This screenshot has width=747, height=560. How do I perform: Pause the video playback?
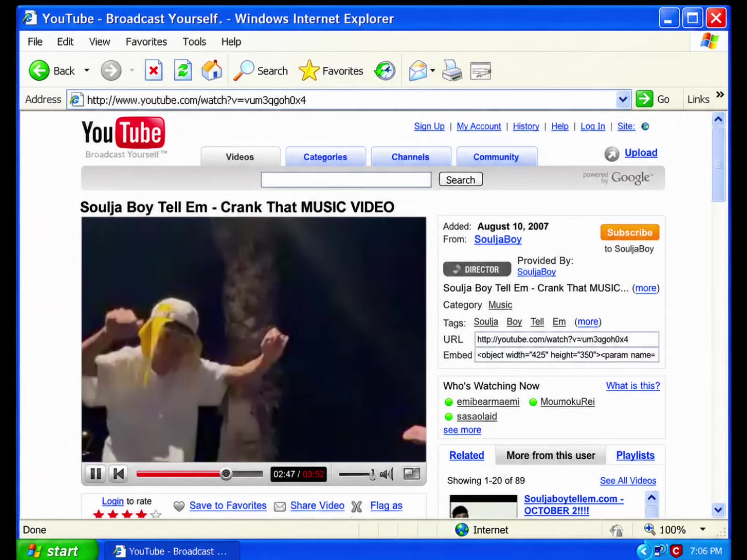click(96, 474)
